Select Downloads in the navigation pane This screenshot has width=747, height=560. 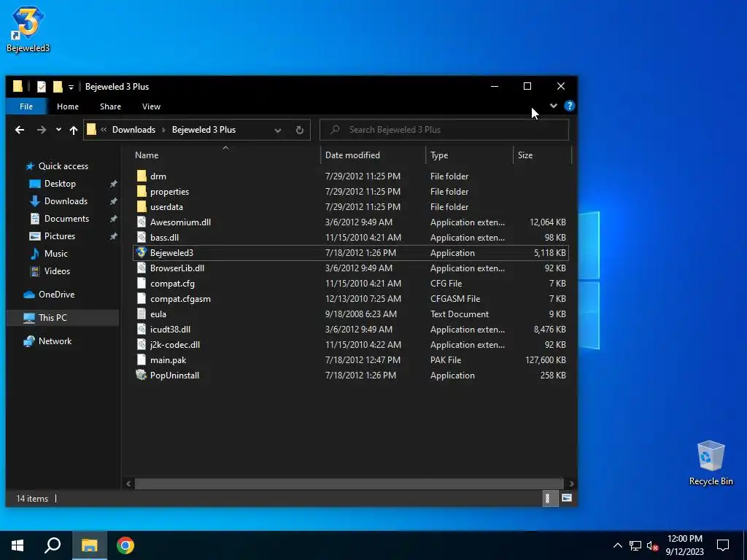pos(66,201)
